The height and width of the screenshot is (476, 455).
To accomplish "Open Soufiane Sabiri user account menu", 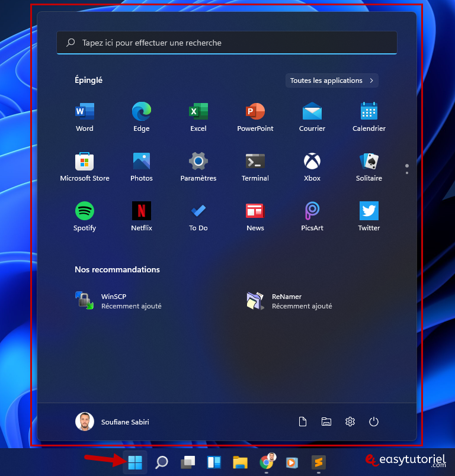I will pos(113,422).
